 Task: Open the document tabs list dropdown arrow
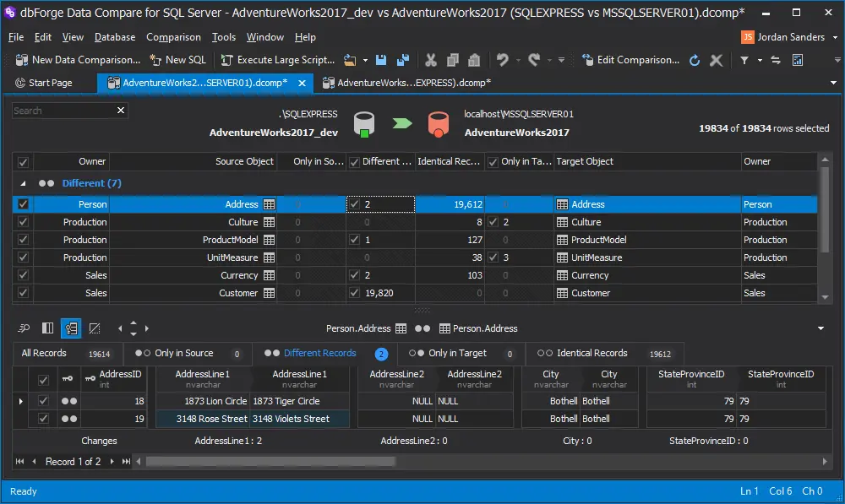tap(833, 83)
